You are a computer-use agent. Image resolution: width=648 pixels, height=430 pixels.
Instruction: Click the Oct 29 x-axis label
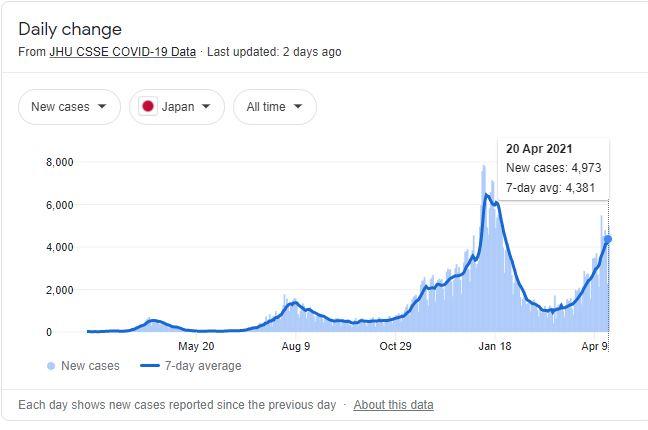coord(395,347)
